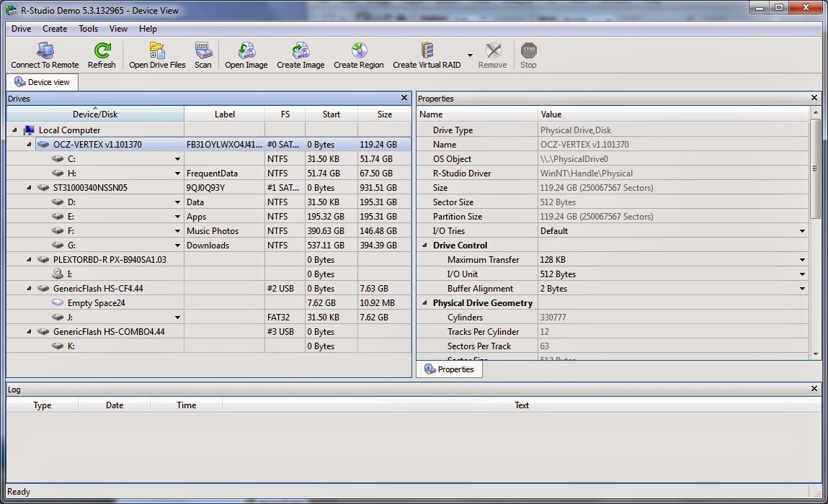Select the H: FrequentData partition icon
Image resolution: width=828 pixels, height=504 pixels.
(x=58, y=173)
